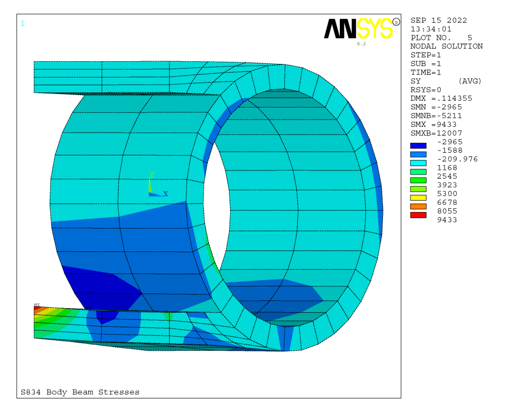532x411 pixels.
Task: Click the red 8055 legend swatch
Action: (418, 215)
